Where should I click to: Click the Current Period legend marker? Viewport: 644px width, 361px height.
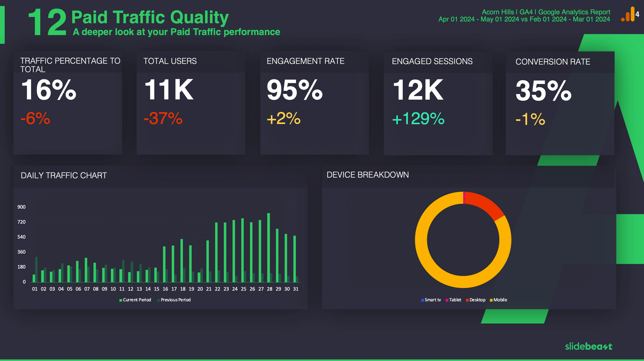121,300
